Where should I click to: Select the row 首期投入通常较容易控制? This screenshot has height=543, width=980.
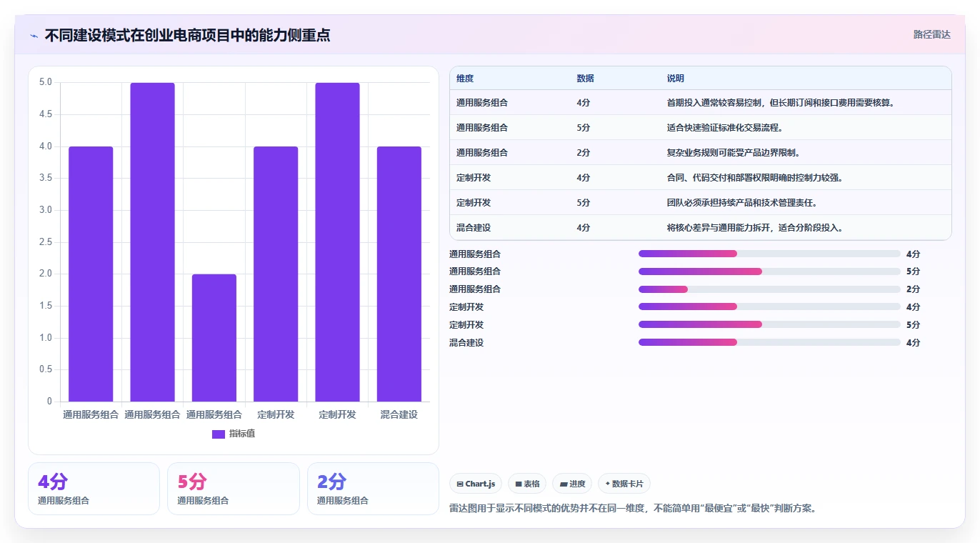point(700,103)
